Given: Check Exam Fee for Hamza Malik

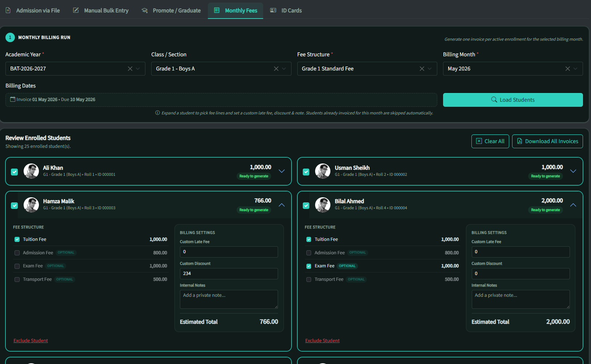Looking at the screenshot, I should click(17, 266).
